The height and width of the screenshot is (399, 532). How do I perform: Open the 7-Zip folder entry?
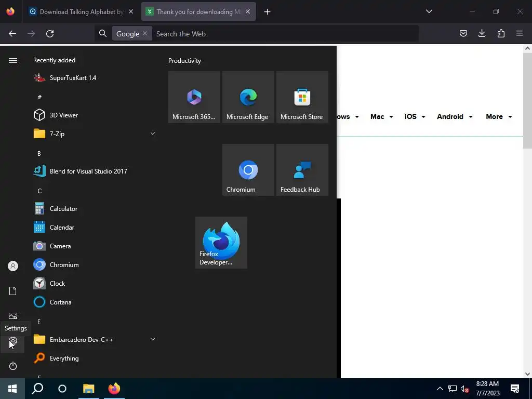coord(94,134)
